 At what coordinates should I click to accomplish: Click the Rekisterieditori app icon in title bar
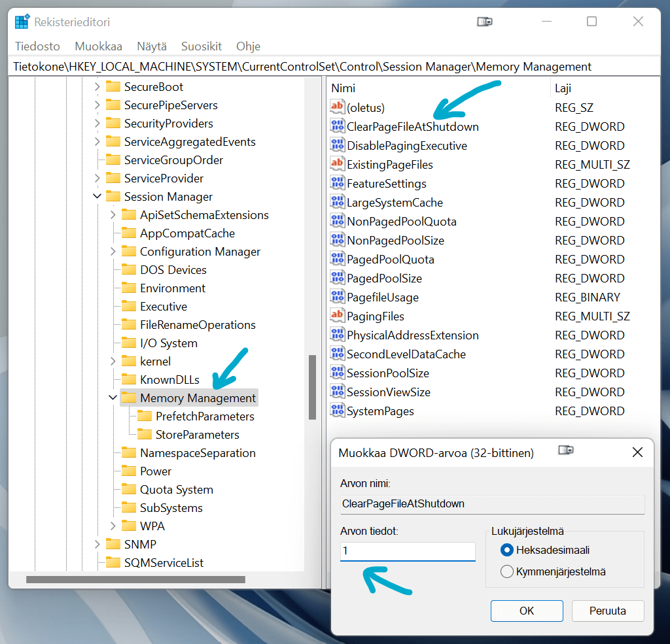click(22, 22)
